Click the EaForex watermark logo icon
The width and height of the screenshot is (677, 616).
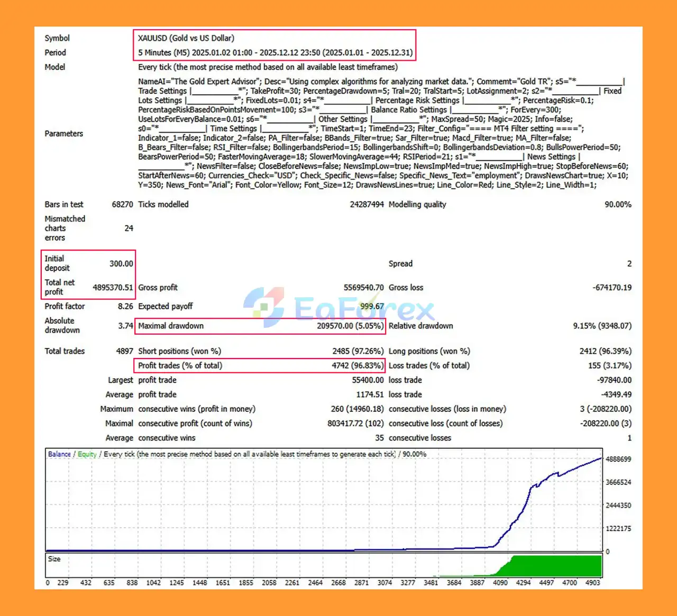(264, 307)
